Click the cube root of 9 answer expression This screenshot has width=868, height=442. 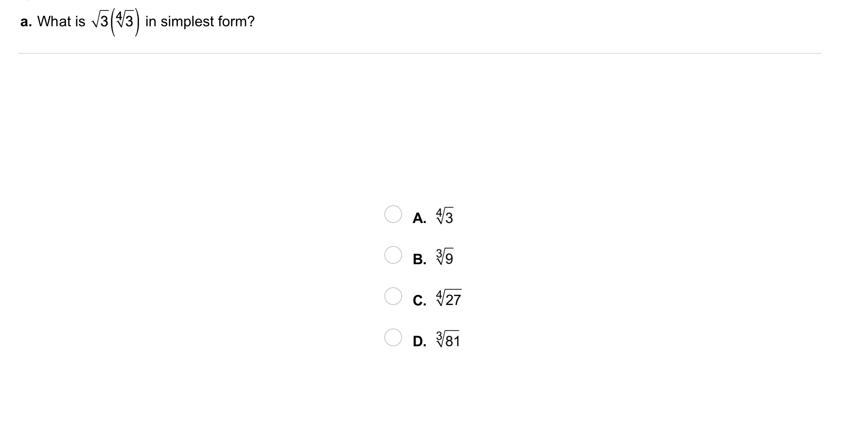pyautogui.click(x=444, y=257)
